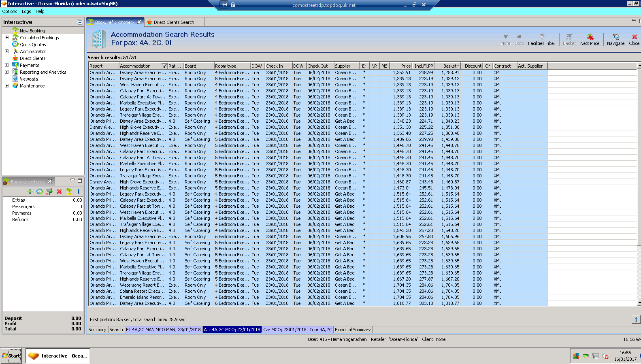Click the info button at bottom right of results
641x364 pixels.
tap(636, 319)
